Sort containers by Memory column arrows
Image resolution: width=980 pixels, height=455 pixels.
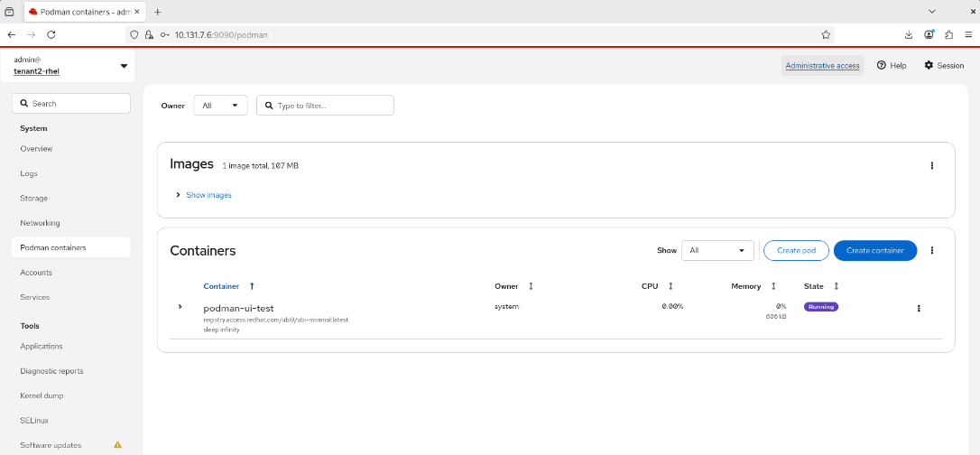tap(773, 286)
